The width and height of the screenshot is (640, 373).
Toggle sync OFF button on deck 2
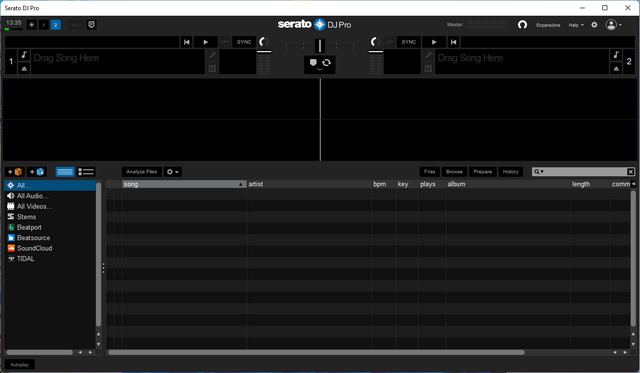click(x=389, y=42)
